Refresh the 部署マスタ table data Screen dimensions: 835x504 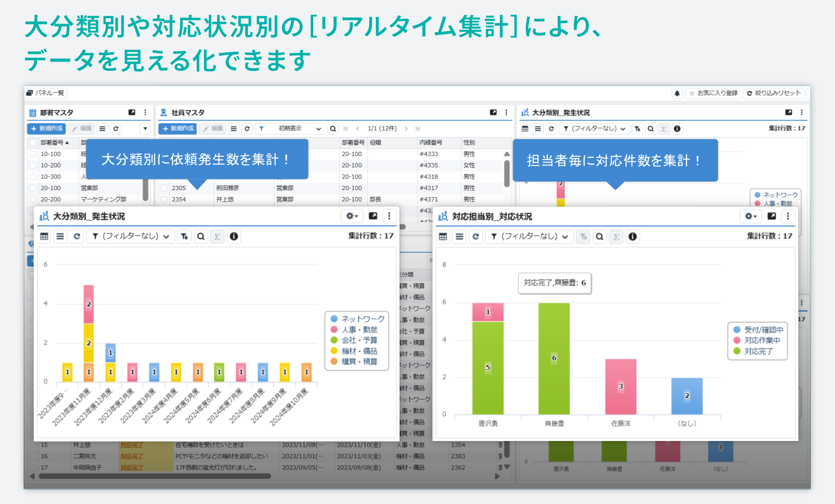[115, 129]
